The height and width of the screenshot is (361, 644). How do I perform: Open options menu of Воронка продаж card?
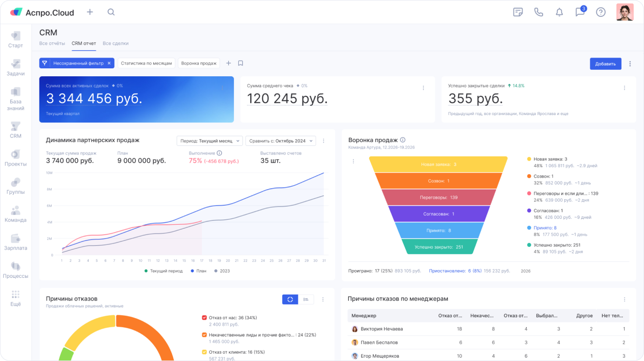pos(353,161)
